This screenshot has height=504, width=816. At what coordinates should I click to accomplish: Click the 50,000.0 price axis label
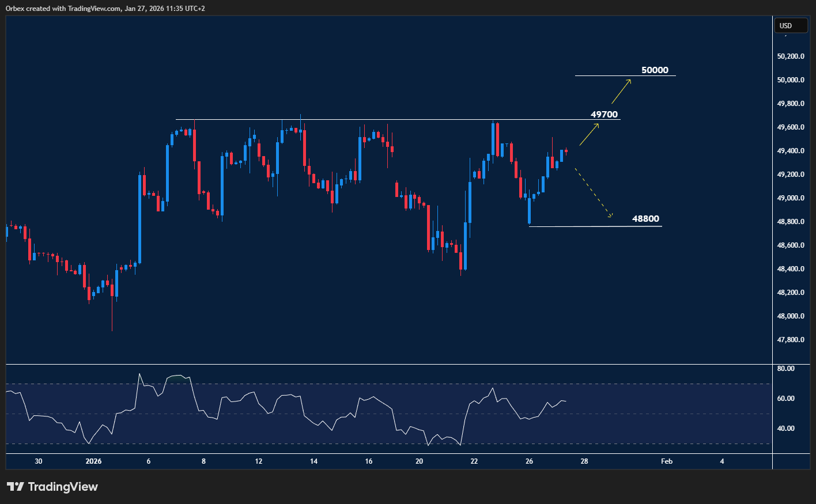790,80
